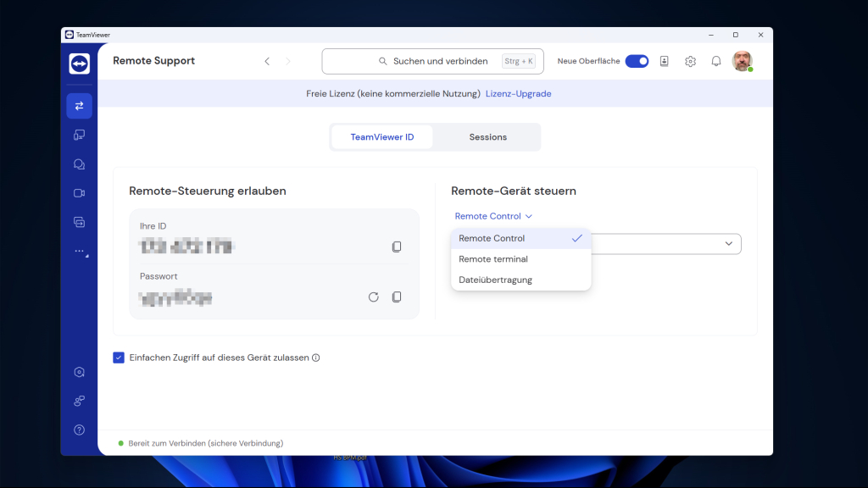The image size is (868, 488).
Task: Copy your TeamViewer ID using the copy icon
Action: click(397, 247)
